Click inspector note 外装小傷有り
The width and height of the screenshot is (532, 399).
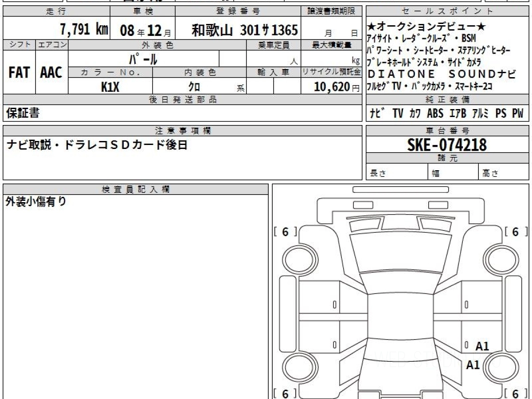[36, 202]
